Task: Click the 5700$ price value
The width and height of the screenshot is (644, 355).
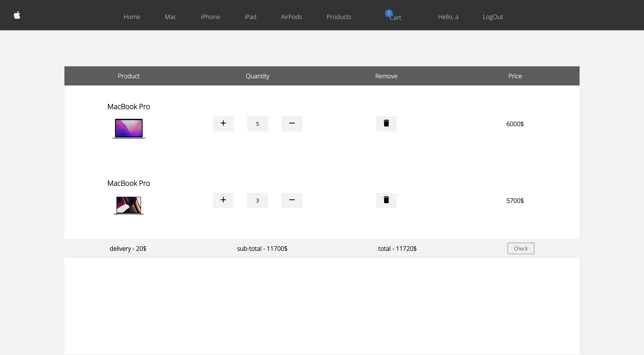Action: (x=515, y=201)
